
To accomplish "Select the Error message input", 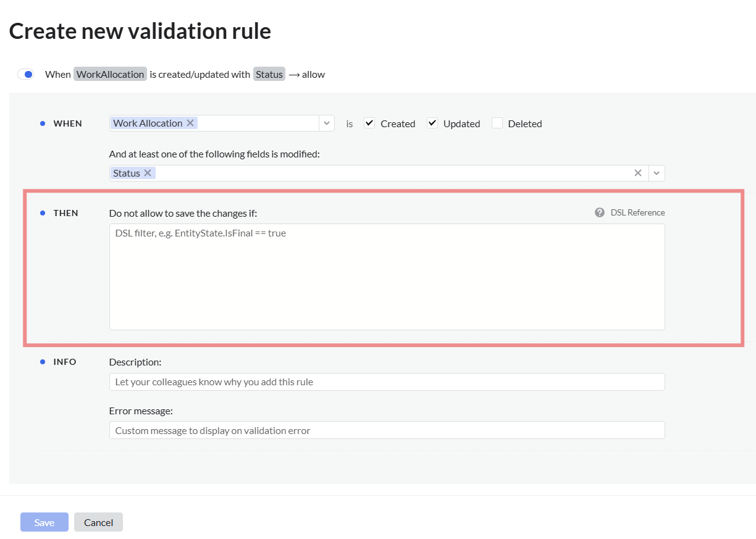I will [x=387, y=430].
